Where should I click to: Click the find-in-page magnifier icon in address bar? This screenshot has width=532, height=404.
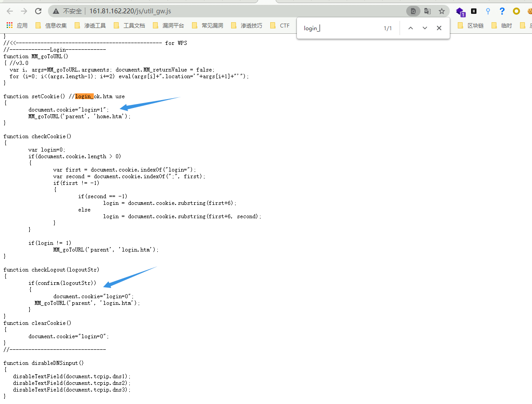pos(413,11)
